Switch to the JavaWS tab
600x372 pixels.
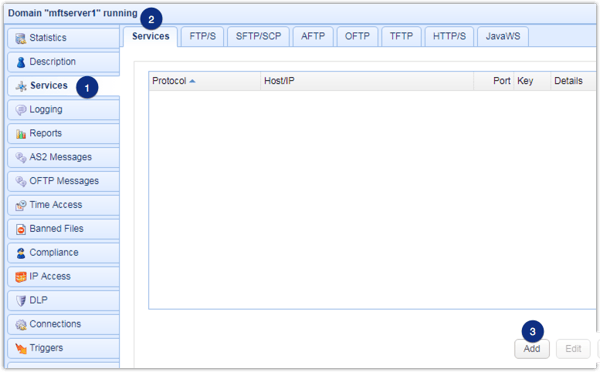[503, 36]
